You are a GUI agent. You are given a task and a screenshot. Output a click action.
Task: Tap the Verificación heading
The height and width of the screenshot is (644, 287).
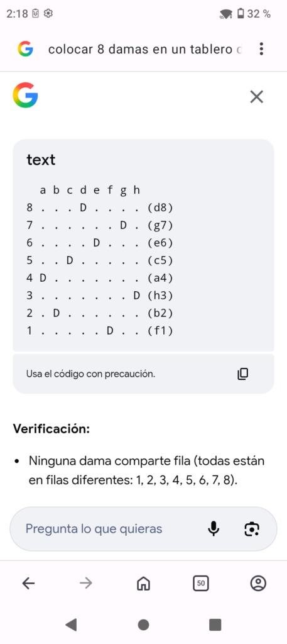click(x=51, y=428)
